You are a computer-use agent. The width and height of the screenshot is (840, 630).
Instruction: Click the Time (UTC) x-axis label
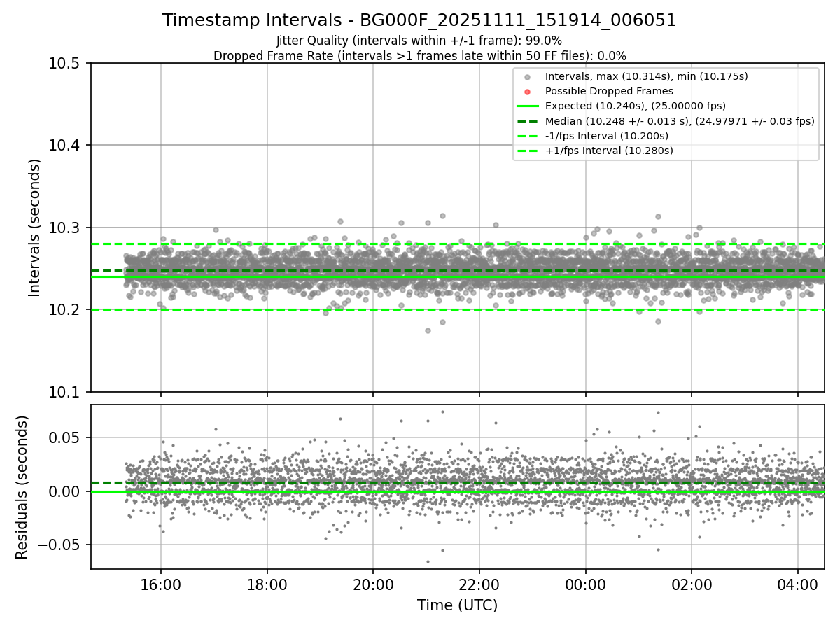457,605
